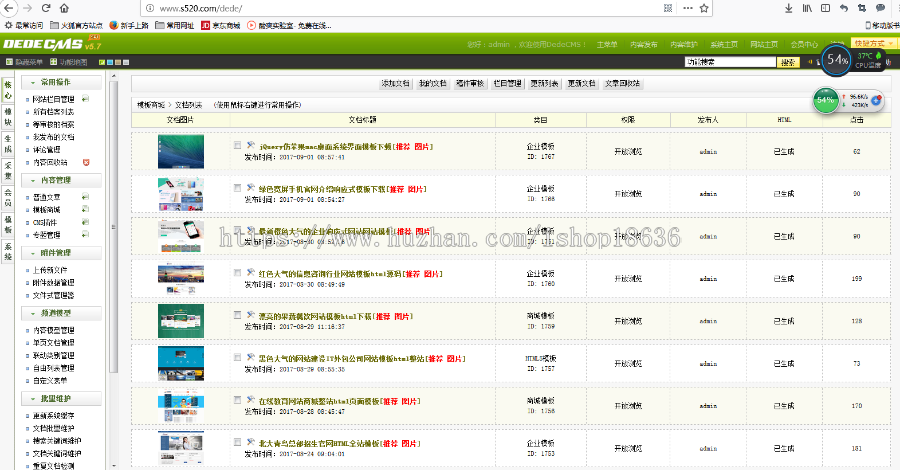Viewport: 900px width, 470px height.
Task: Click the 更新列表 button
Action: point(544,83)
